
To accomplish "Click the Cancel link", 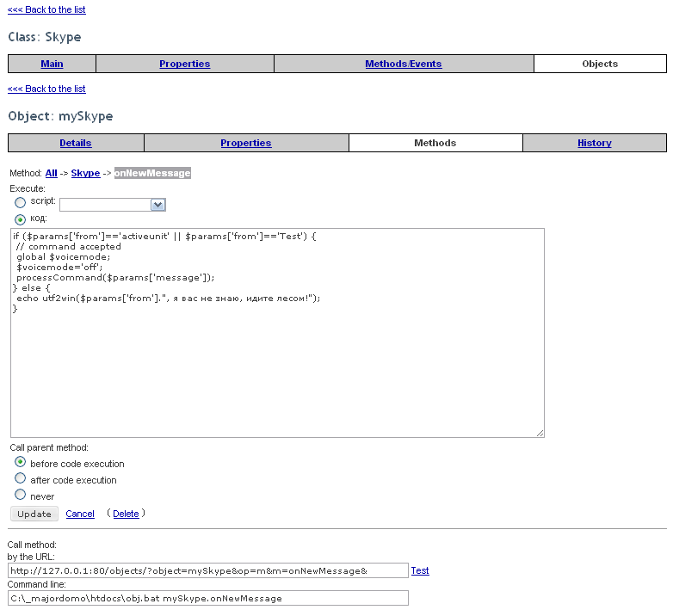I will [80, 514].
